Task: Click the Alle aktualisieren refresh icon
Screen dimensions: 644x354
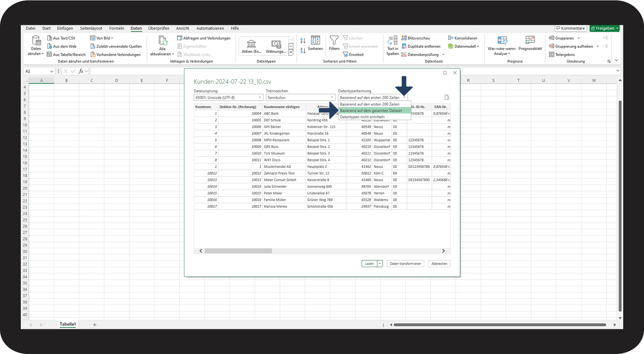Action: (163, 41)
